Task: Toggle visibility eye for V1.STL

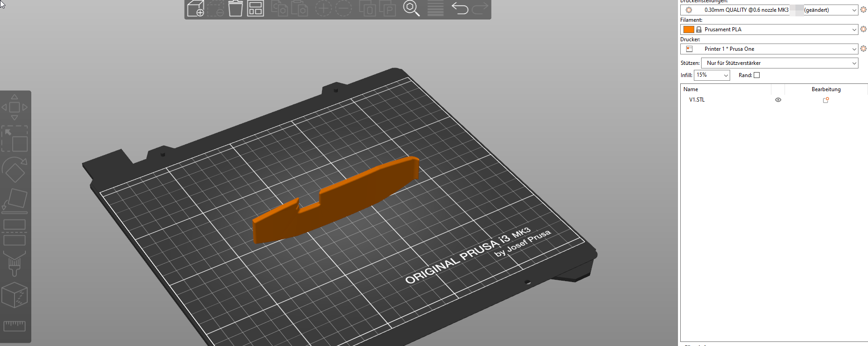Action: [778, 100]
